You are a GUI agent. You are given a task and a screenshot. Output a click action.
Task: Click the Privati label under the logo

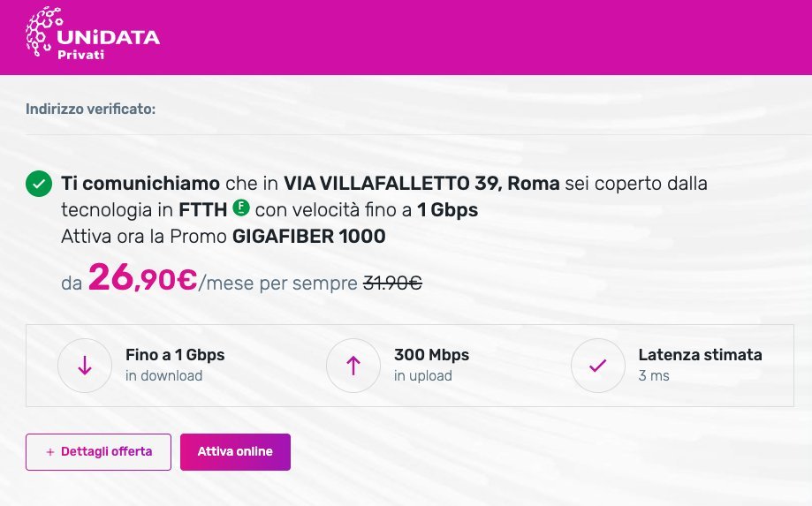click(80, 55)
